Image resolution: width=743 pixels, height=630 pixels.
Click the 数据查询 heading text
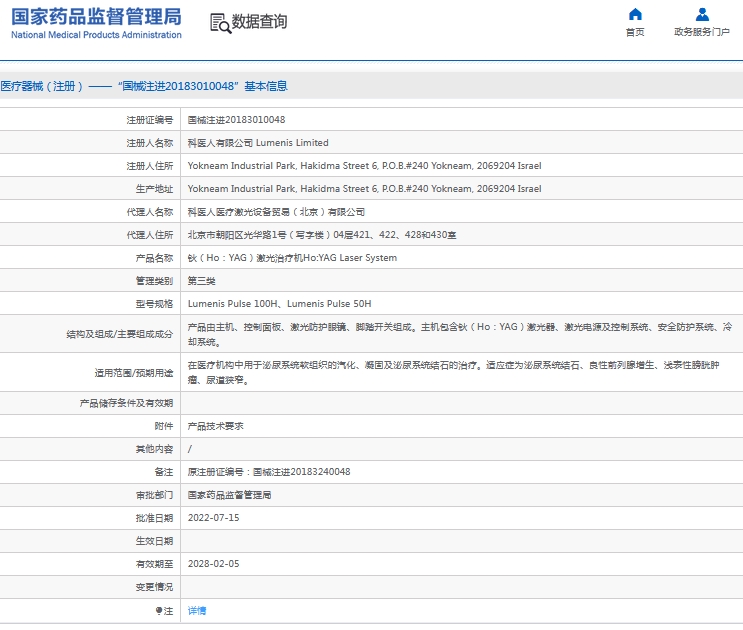[259, 22]
